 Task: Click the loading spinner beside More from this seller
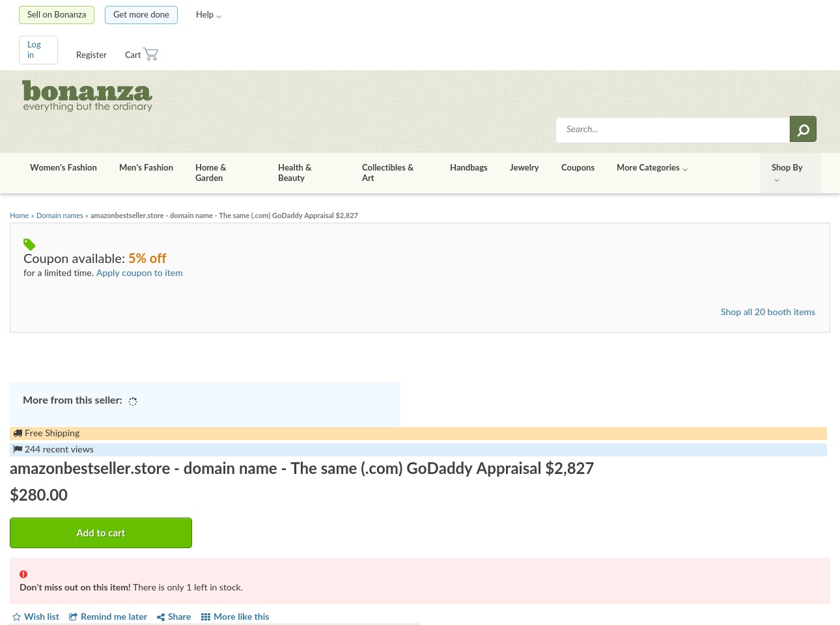coord(133,402)
